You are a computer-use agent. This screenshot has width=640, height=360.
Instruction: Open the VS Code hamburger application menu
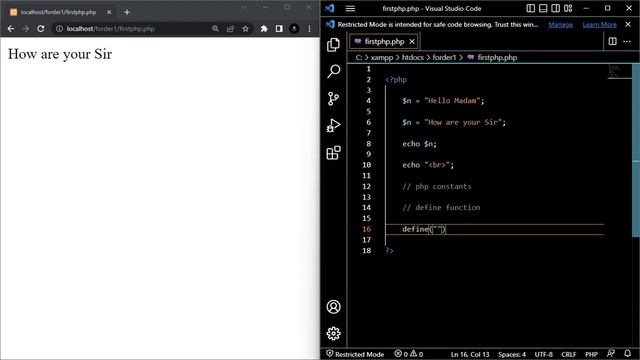350,8
